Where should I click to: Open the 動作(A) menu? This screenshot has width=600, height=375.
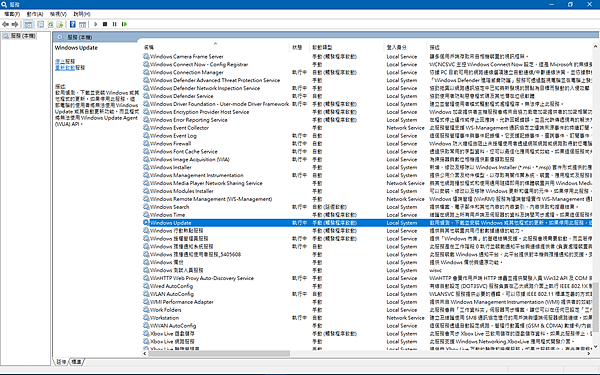click(35, 14)
